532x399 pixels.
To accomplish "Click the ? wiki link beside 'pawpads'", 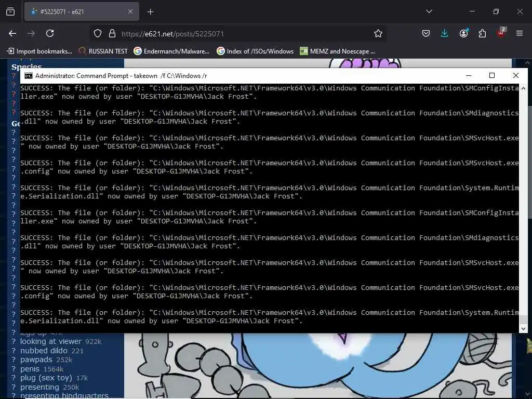I will pyautogui.click(x=14, y=360).
